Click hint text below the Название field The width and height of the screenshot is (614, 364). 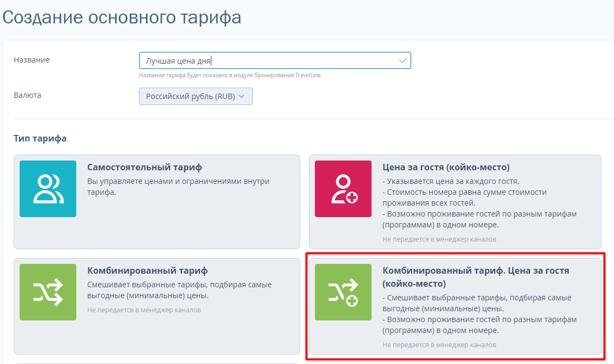pyautogui.click(x=230, y=75)
